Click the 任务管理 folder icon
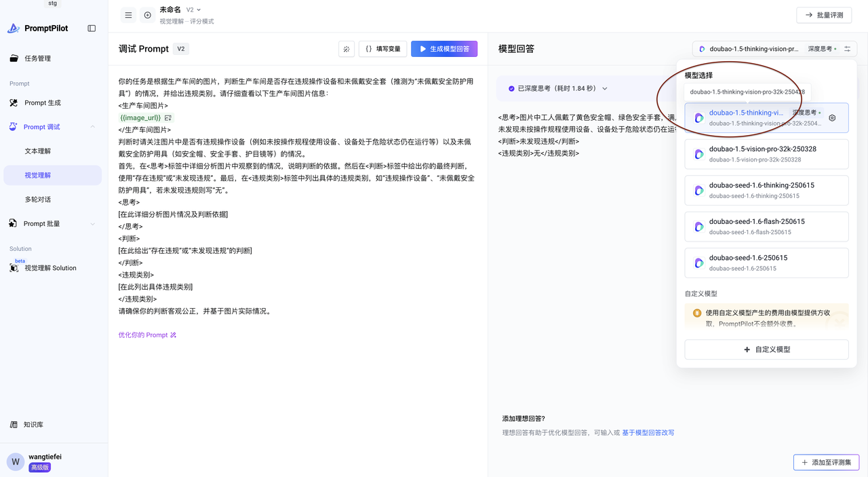The height and width of the screenshot is (477, 868). pos(14,58)
